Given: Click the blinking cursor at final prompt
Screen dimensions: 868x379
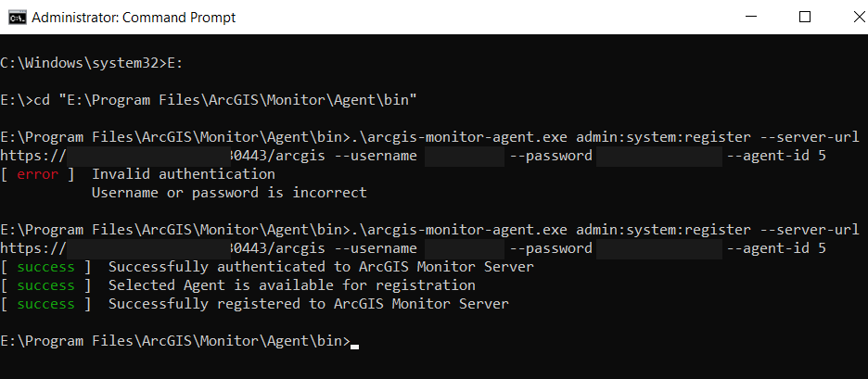Looking at the screenshot, I should (354, 343).
